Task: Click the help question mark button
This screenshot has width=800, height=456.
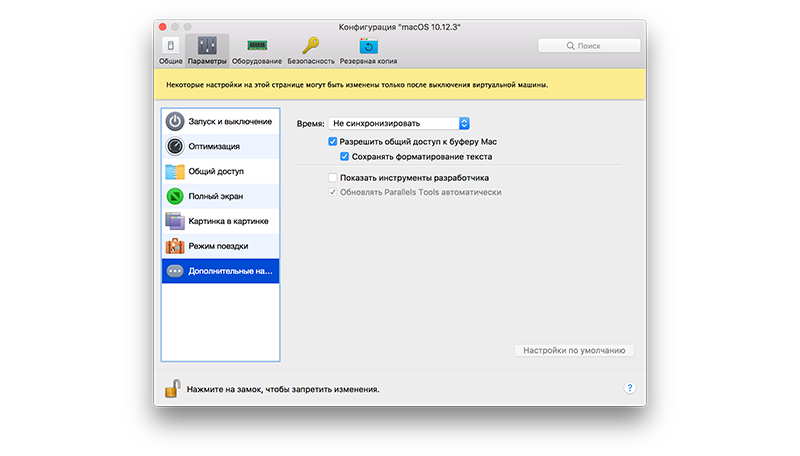Action: tap(630, 387)
